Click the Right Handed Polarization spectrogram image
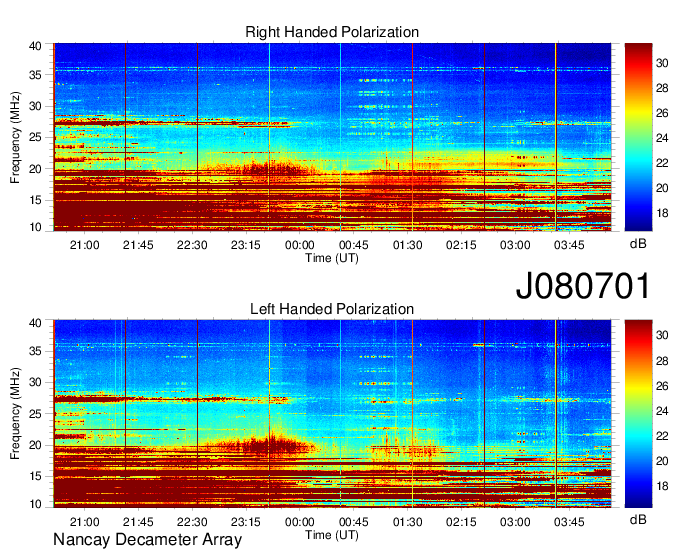This screenshot has height=552, width=680. [332, 137]
